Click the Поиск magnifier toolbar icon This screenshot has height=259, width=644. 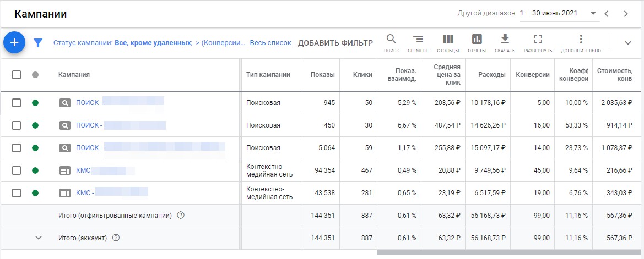(x=392, y=40)
